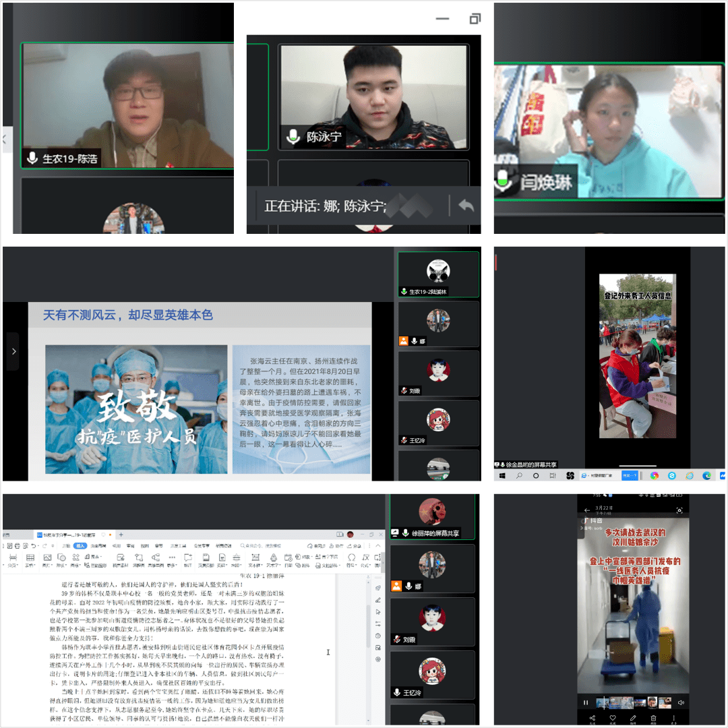Click the phone video frame strip
Screen dimensions: 728x728
coord(634,702)
